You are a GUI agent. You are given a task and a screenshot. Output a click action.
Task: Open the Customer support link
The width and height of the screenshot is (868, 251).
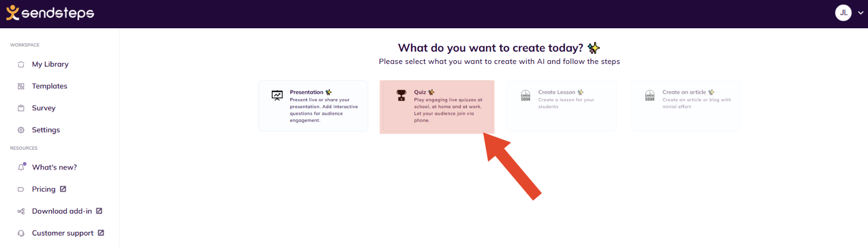tap(63, 233)
